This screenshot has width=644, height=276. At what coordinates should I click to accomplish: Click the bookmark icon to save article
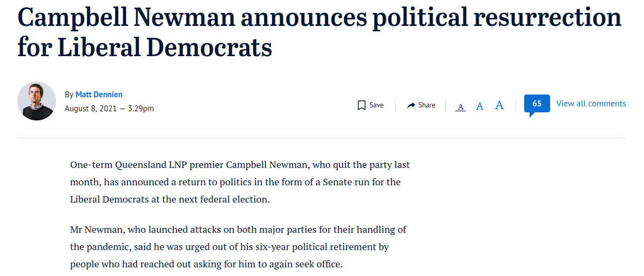click(362, 105)
